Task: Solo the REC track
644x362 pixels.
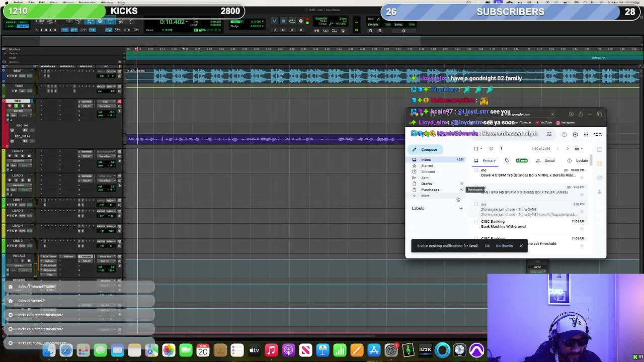Action: [x=24, y=106]
